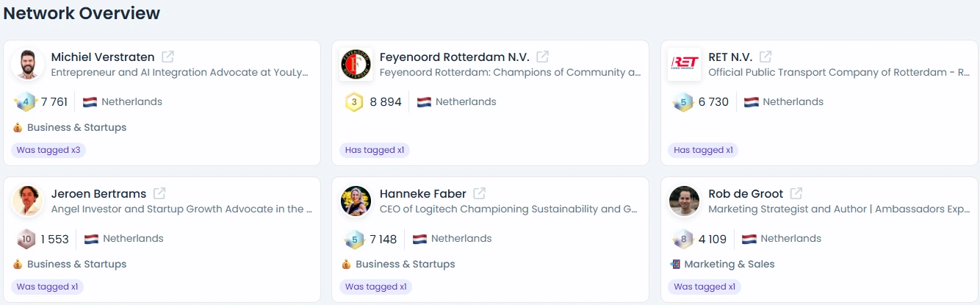This screenshot has height=305, width=980.
Task: Open external link icon beside Rob de Groot
Action: (x=796, y=193)
